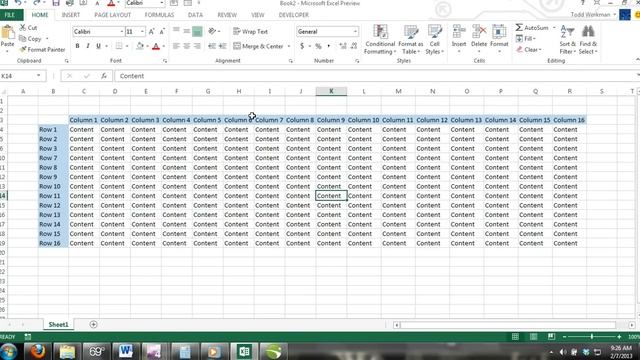Switch to Page Layout view button
Image resolution: width=640 pixels, height=360 pixels.
click(x=533, y=337)
